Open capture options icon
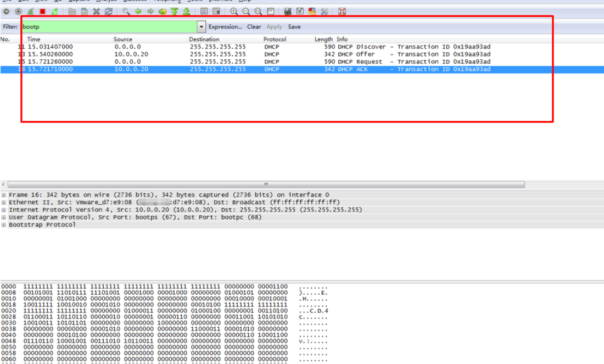 click(x=18, y=12)
